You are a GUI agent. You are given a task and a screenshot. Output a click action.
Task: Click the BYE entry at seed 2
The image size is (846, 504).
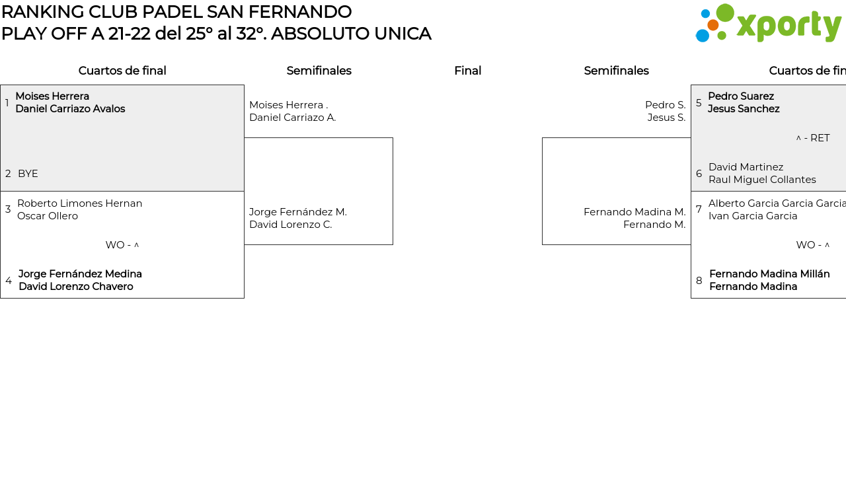tap(28, 174)
